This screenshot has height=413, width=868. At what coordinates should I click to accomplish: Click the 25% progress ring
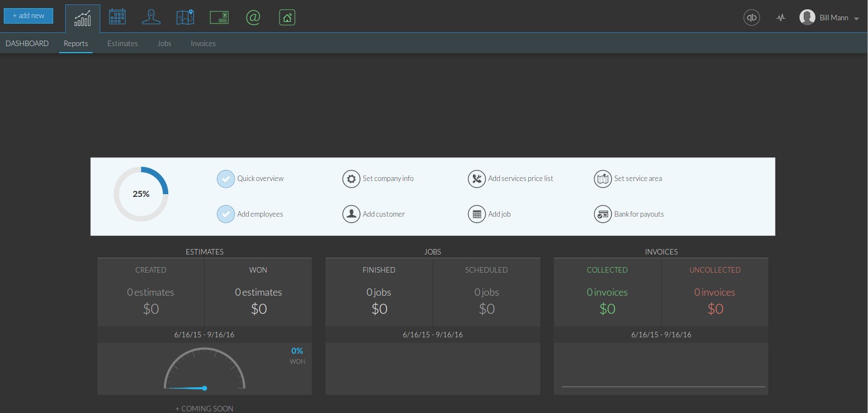coord(141,194)
